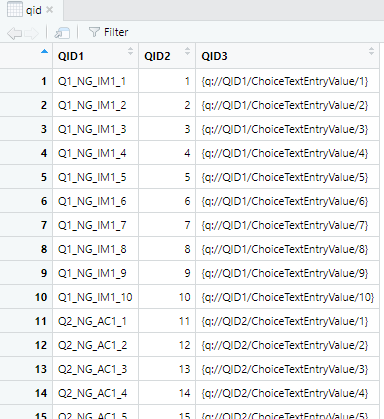
Task: Close the qid tab
Action: pyautogui.click(x=50, y=10)
